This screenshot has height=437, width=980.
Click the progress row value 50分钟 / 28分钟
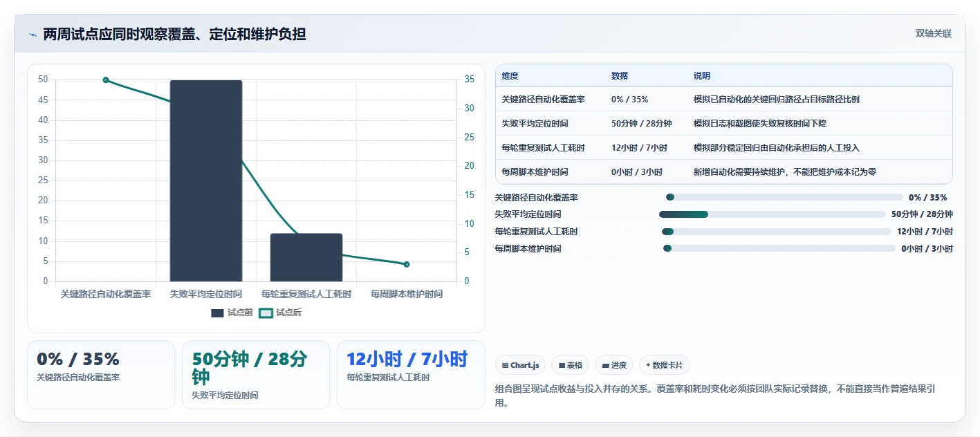coord(922,214)
